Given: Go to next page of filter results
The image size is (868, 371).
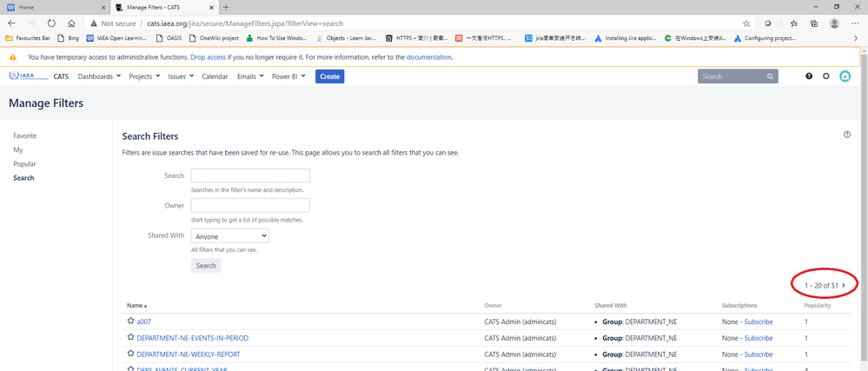Looking at the screenshot, I should point(844,285).
